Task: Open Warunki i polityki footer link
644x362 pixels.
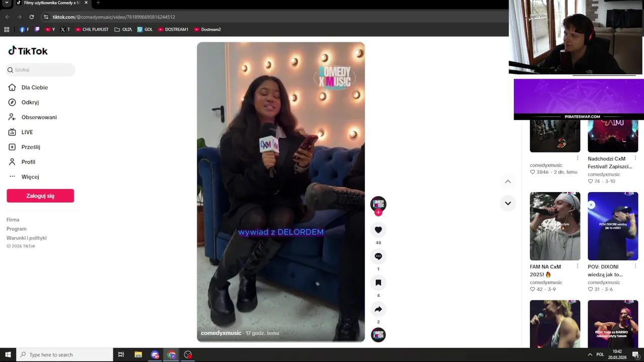Action: click(x=26, y=238)
